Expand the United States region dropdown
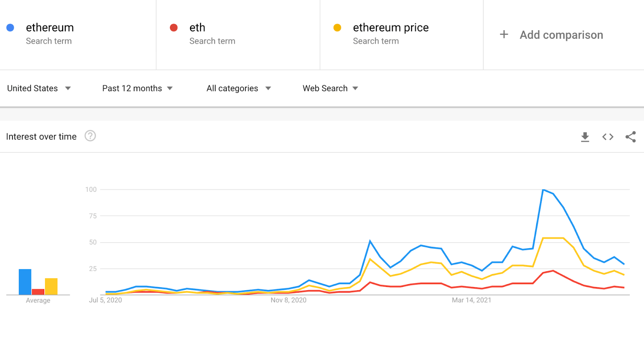This screenshot has height=339, width=644. tap(39, 88)
